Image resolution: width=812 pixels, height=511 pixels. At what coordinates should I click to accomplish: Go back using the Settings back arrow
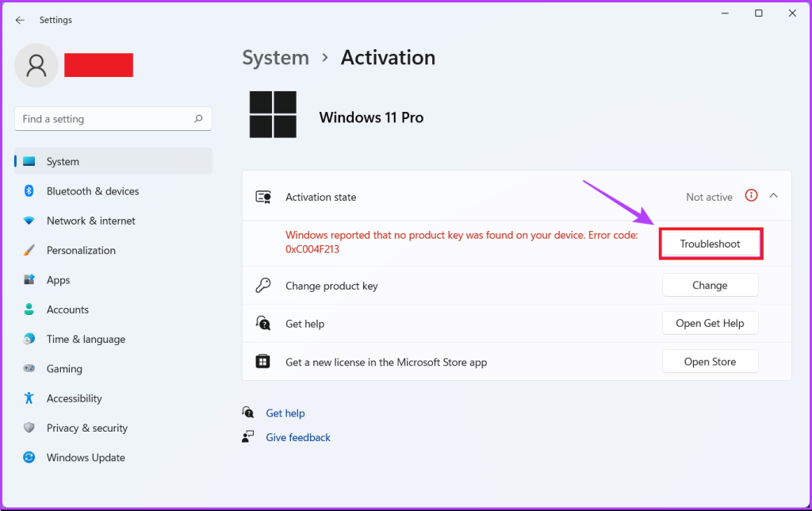(20, 20)
